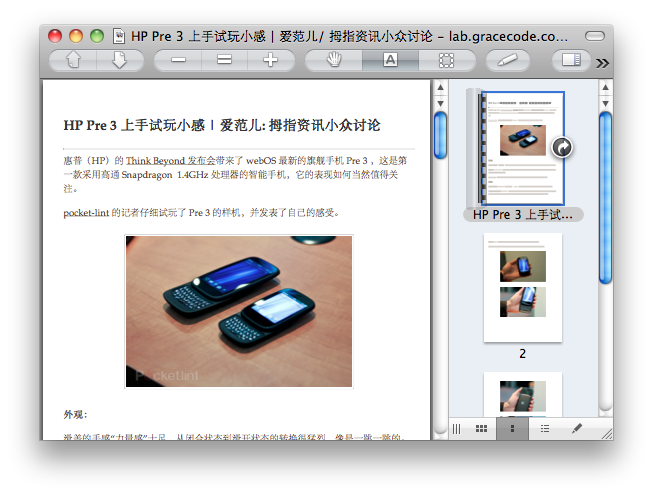Image resolution: width=653 pixels, height=495 pixels.
Task: Select the hand Move tool
Action: (x=334, y=60)
